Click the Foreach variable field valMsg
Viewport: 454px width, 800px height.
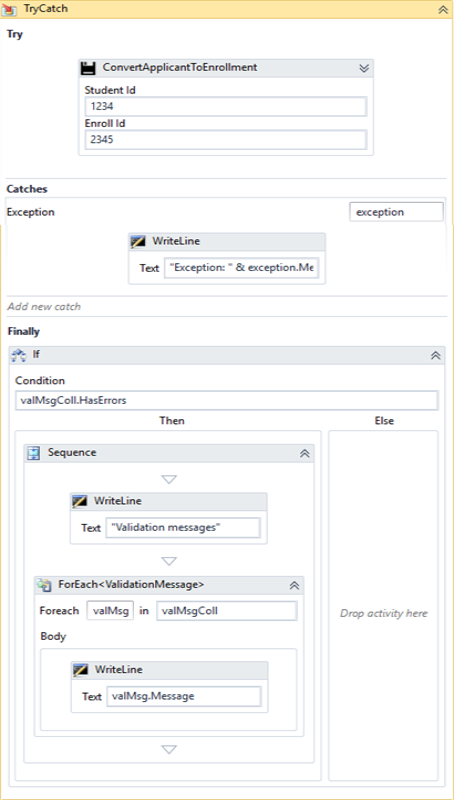point(110,611)
